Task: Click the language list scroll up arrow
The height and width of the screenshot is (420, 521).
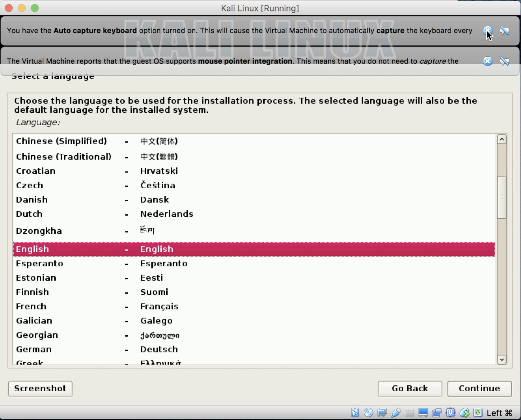Action: pos(502,139)
